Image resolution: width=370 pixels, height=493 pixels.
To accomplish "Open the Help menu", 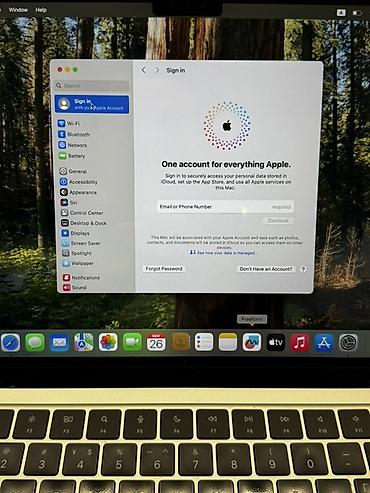I will (41, 10).
